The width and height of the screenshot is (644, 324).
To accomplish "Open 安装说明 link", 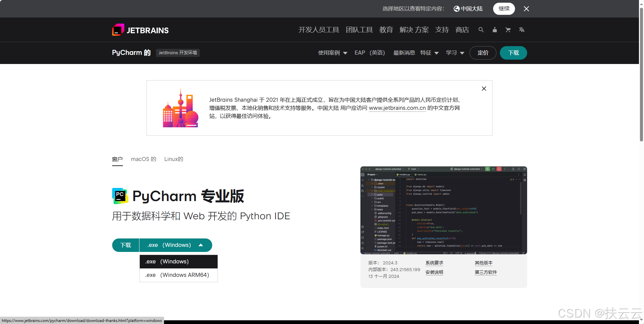I will pos(434,272).
